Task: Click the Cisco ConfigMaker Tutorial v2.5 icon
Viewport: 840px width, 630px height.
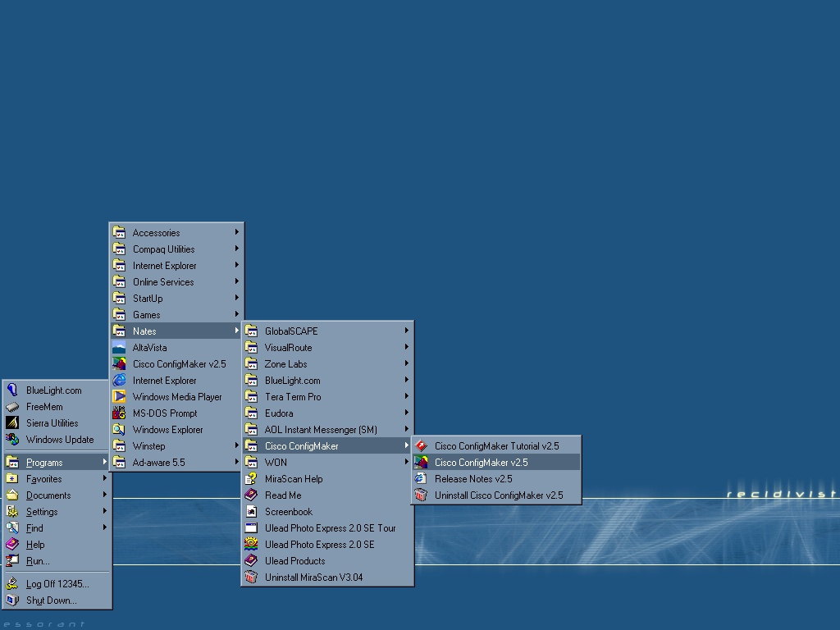Action: point(421,445)
